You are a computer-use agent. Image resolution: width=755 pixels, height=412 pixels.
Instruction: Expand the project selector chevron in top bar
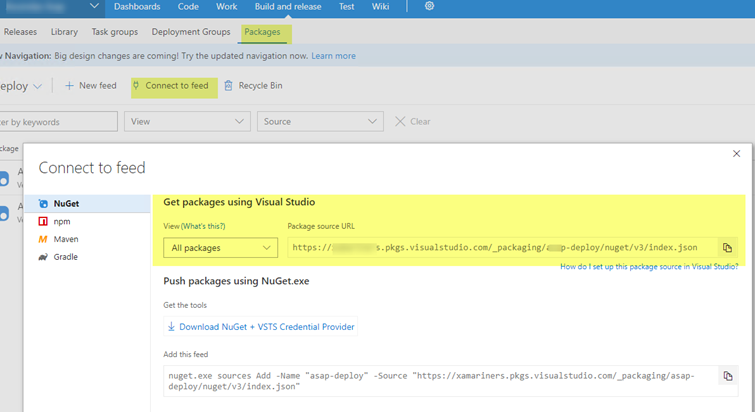[94, 6]
